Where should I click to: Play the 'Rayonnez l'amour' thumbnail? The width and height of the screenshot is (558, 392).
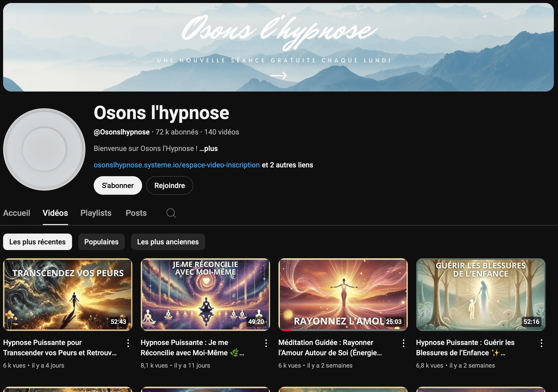pos(343,295)
